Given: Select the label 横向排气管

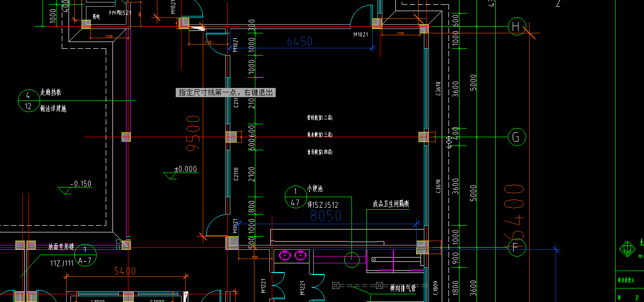Looking at the screenshot, I should pyautogui.click(x=403, y=288).
